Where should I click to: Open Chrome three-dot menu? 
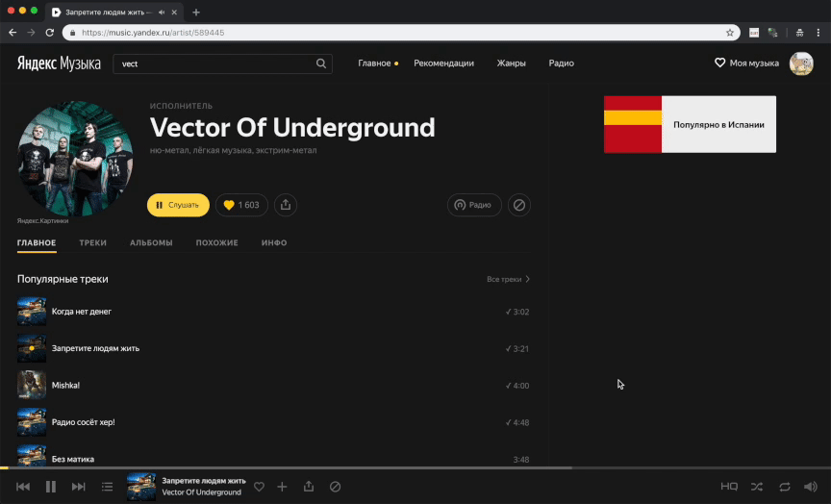818,33
